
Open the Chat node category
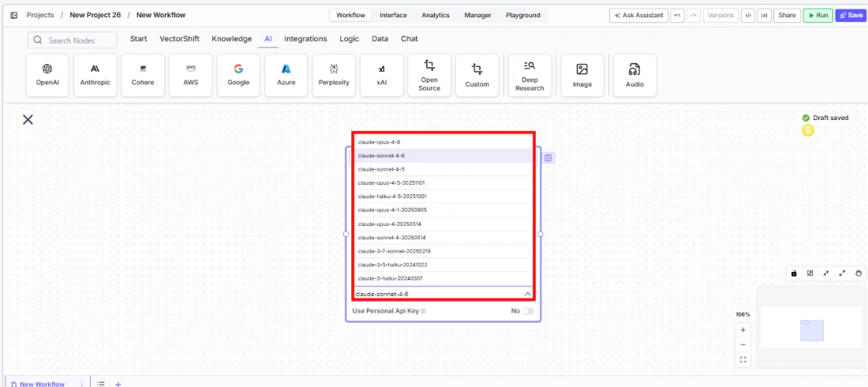[x=410, y=39]
